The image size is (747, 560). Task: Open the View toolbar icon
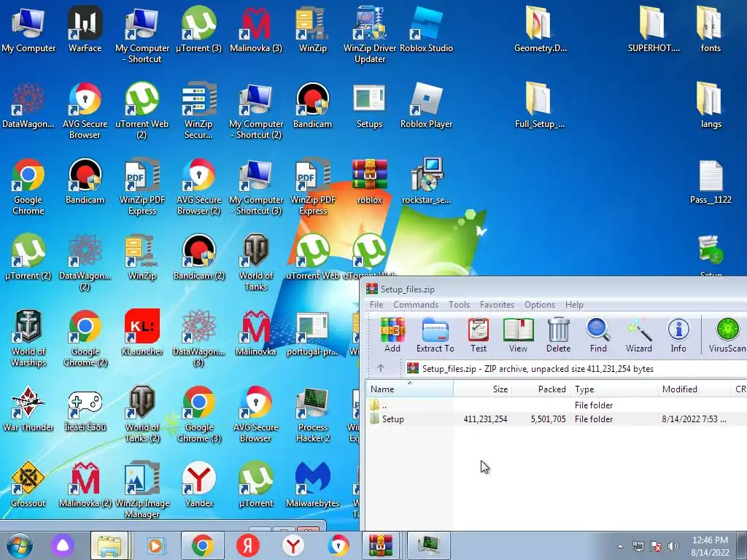pyautogui.click(x=518, y=335)
